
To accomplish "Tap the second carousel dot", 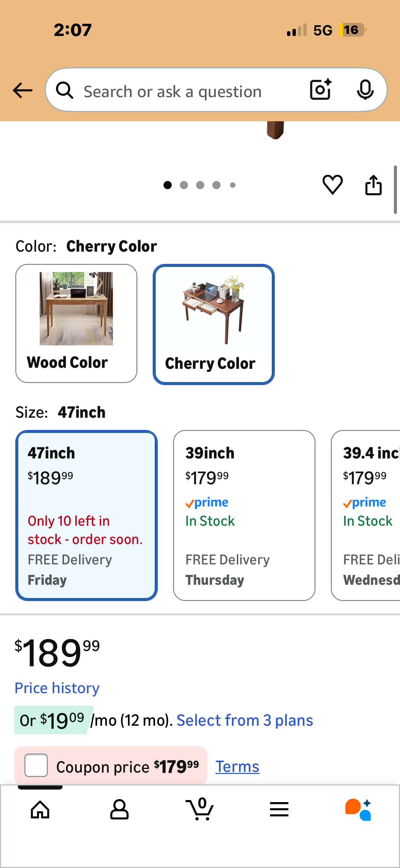I will pyautogui.click(x=184, y=185).
